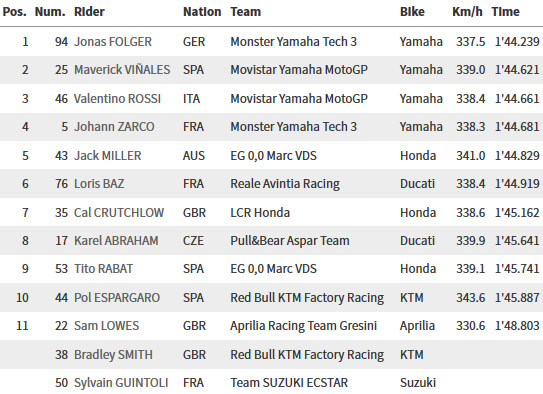Click Jack MILLER's name
The width and height of the screenshot is (543, 394).
pyautogui.click(x=108, y=156)
